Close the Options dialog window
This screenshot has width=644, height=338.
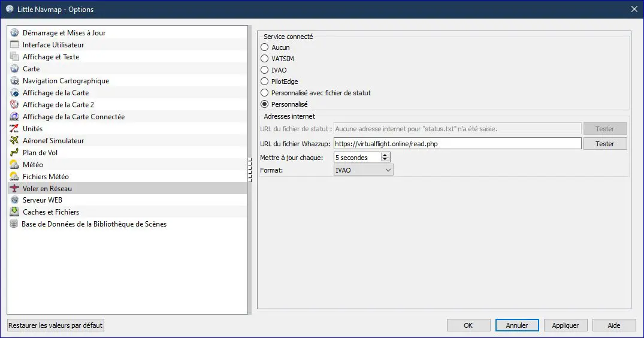coord(634,9)
